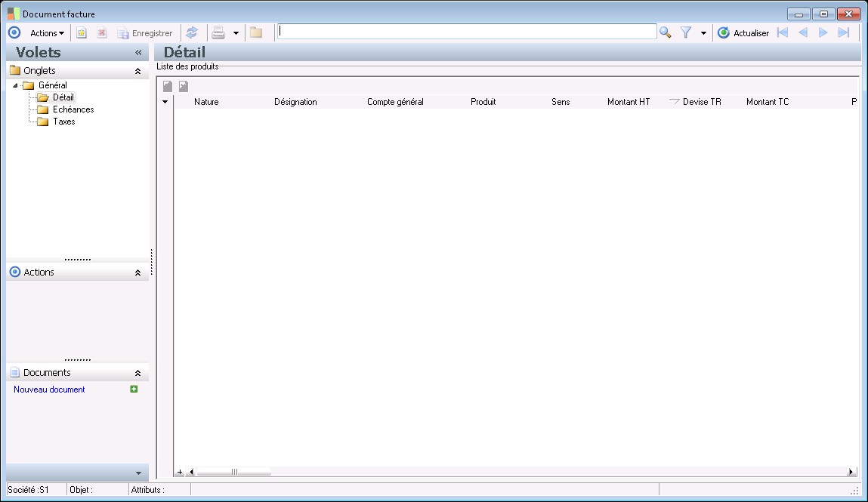Click the Enregistrer save button

(x=144, y=33)
